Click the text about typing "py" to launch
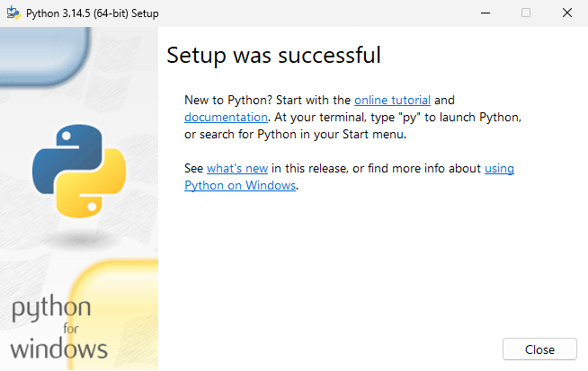 click(x=397, y=118)
